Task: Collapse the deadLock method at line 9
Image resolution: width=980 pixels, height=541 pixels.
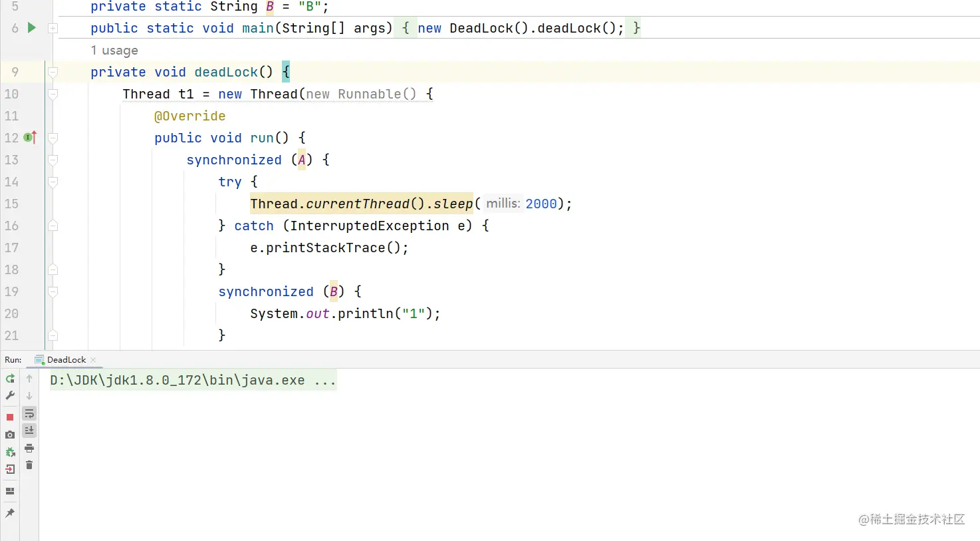Action: click(53, 72)
